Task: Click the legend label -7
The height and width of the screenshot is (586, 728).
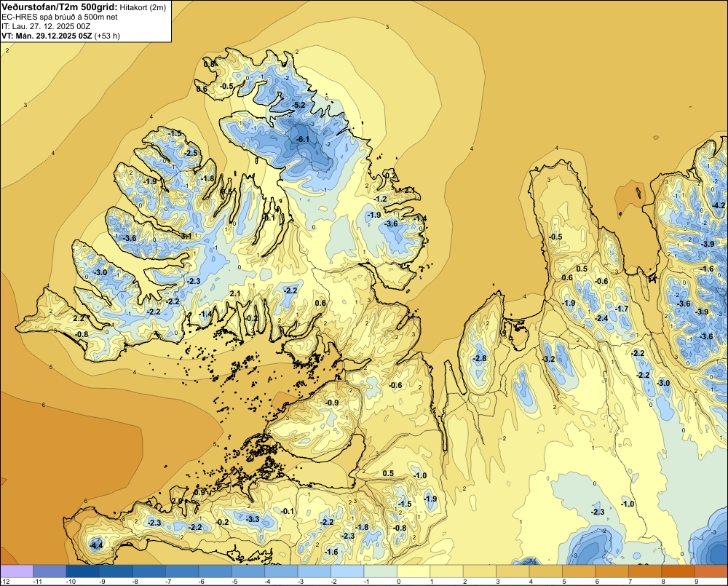Action: 167,582
